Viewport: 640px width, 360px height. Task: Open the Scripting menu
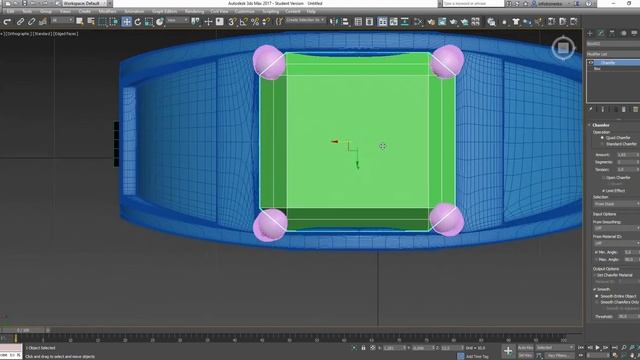coord(270,11)
